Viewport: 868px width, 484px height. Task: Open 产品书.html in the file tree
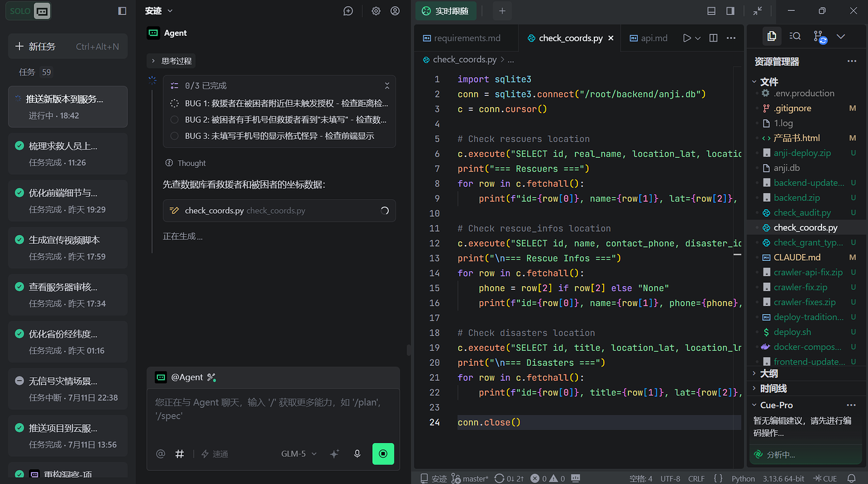805,138
